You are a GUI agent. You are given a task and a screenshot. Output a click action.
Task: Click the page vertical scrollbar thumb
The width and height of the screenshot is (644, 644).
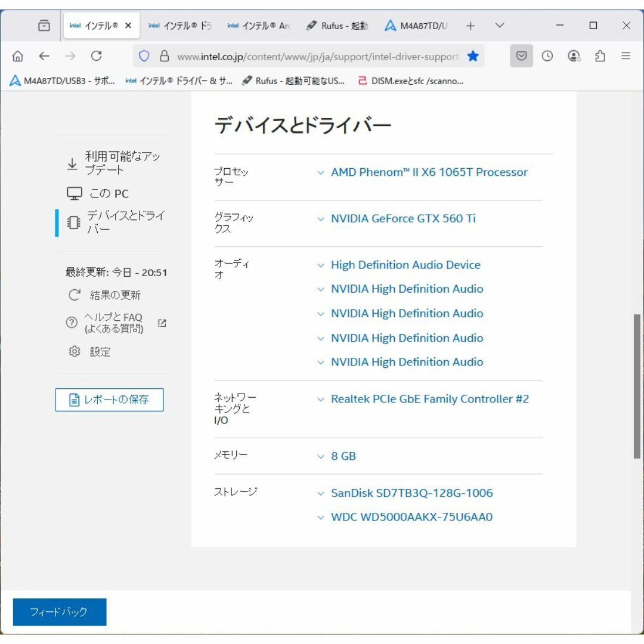637,386
